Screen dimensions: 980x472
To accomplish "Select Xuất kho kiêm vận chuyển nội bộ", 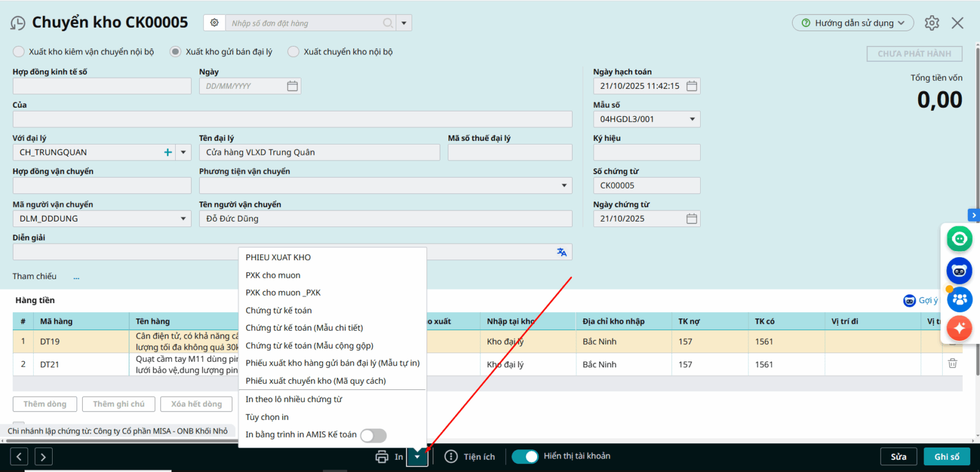I will (x=19, y=52).
